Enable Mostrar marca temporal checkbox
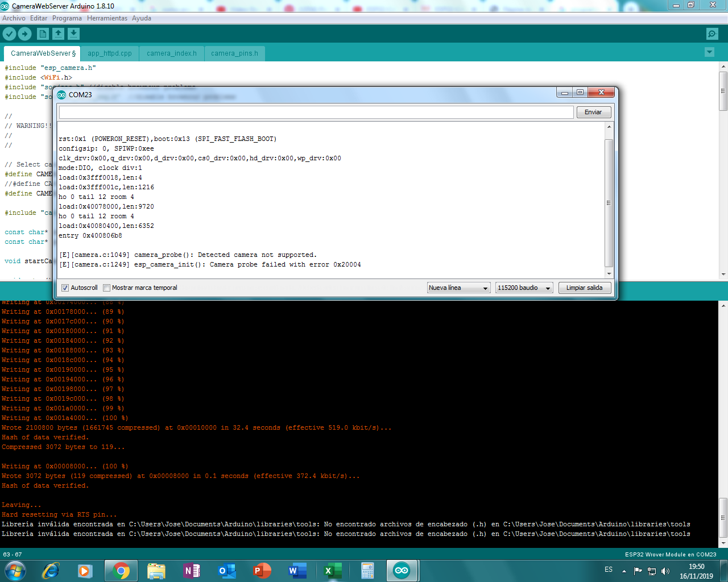The width and height of the screenshot is (728, 582). tap(106, 288)
